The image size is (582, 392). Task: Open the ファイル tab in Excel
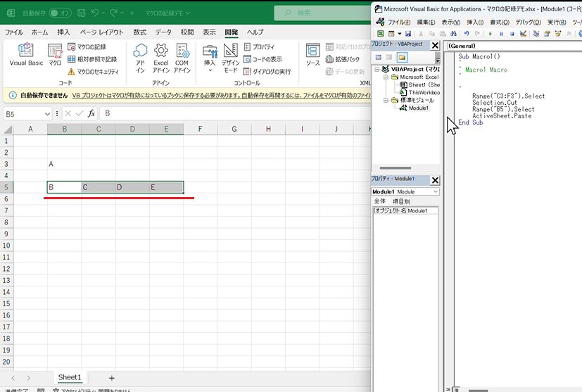[14, 32]
